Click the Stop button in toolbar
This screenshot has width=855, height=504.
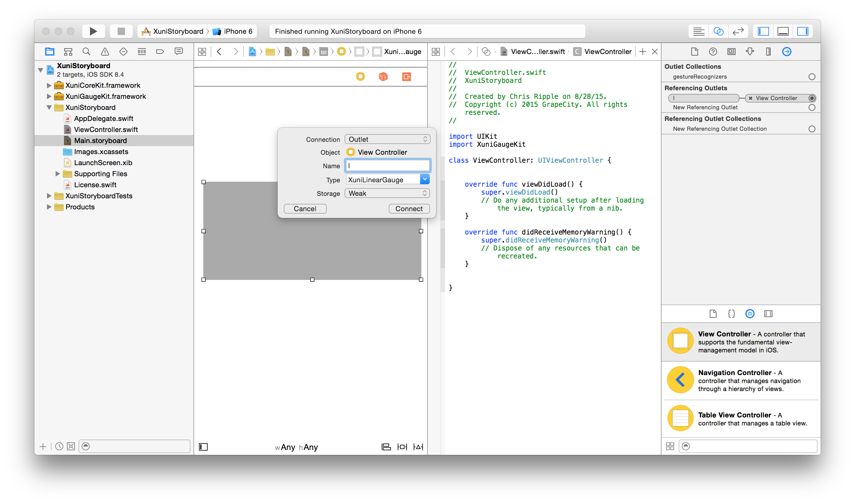tap(121, 31)
